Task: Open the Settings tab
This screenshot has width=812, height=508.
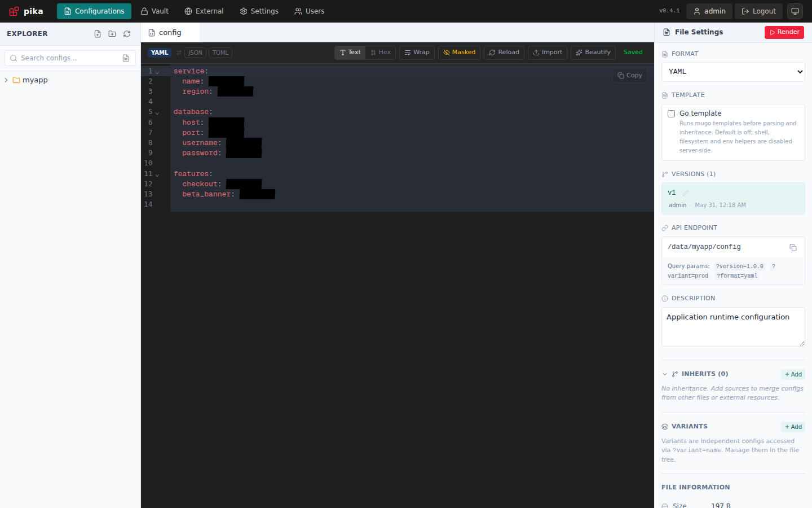Action: click(x=259, y=11)
